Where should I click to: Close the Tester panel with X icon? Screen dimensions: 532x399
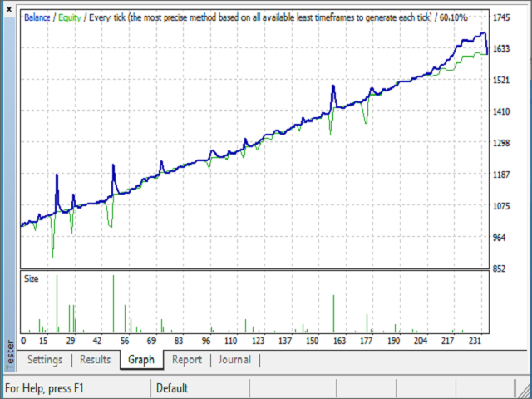pos(10,8)
